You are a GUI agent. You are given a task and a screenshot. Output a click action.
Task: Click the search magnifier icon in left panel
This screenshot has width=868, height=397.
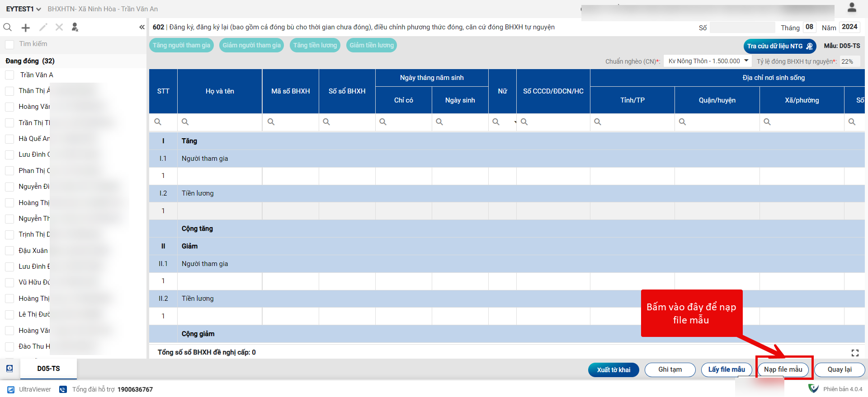(8, 28)
